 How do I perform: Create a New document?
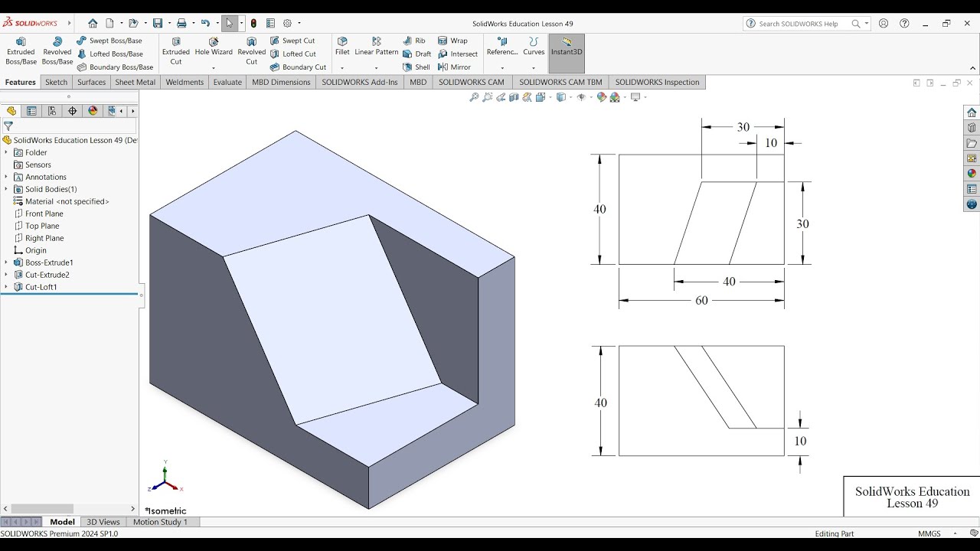(109, 24)
